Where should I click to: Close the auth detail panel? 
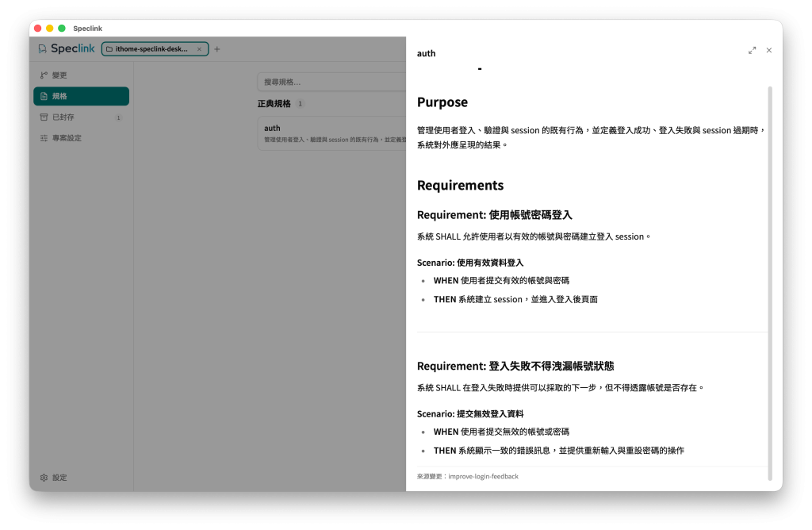click(x=769, y=50)
